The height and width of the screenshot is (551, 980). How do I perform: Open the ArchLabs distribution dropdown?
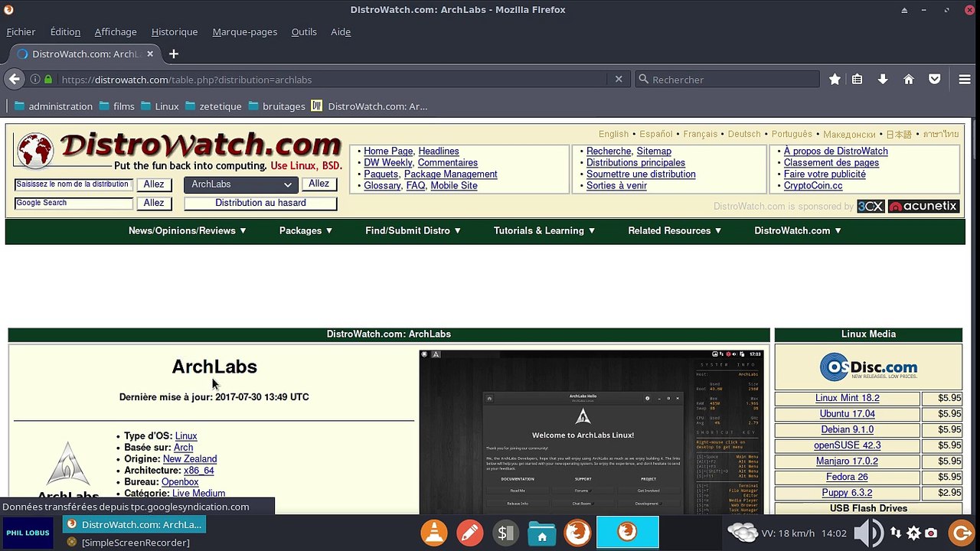coord(241,184)
